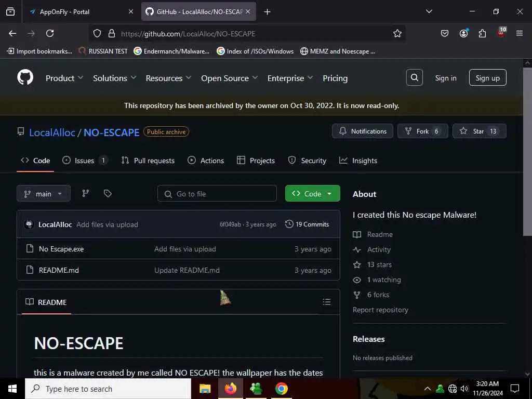The height and width of the screenshot is (399, 532).
Task: Open the main branch dropdown
Action: click(x=44, y=193)
